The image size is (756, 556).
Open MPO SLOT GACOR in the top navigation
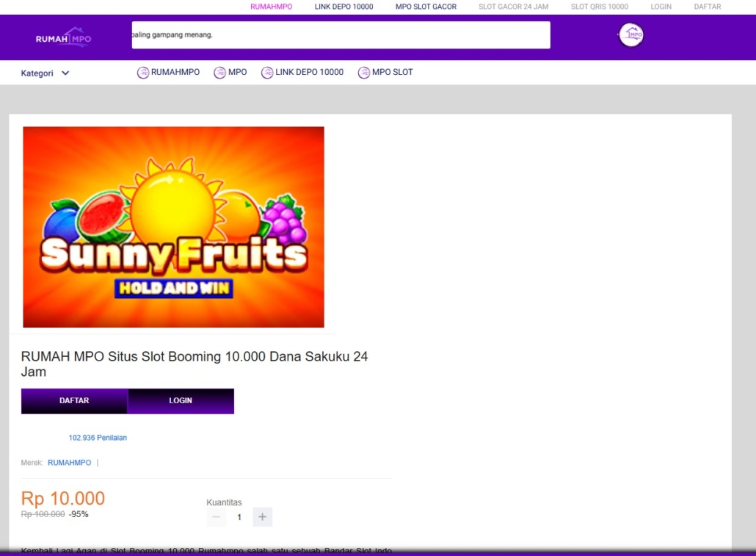point(426,7)
